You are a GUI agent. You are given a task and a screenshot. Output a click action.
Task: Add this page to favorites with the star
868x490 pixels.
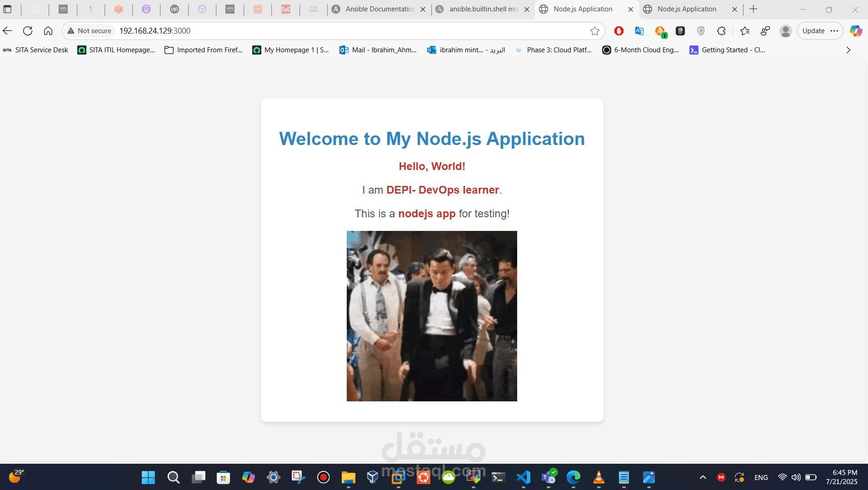[x=595, y=31]
